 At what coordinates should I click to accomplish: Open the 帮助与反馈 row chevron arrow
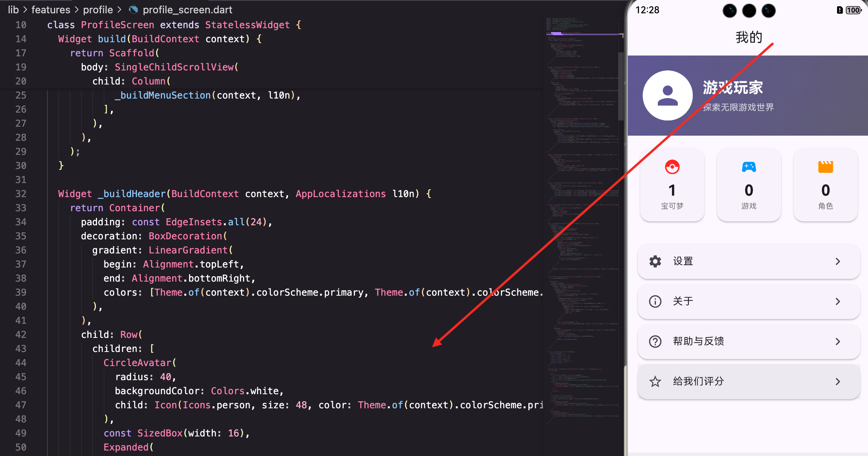click(837, 341)
